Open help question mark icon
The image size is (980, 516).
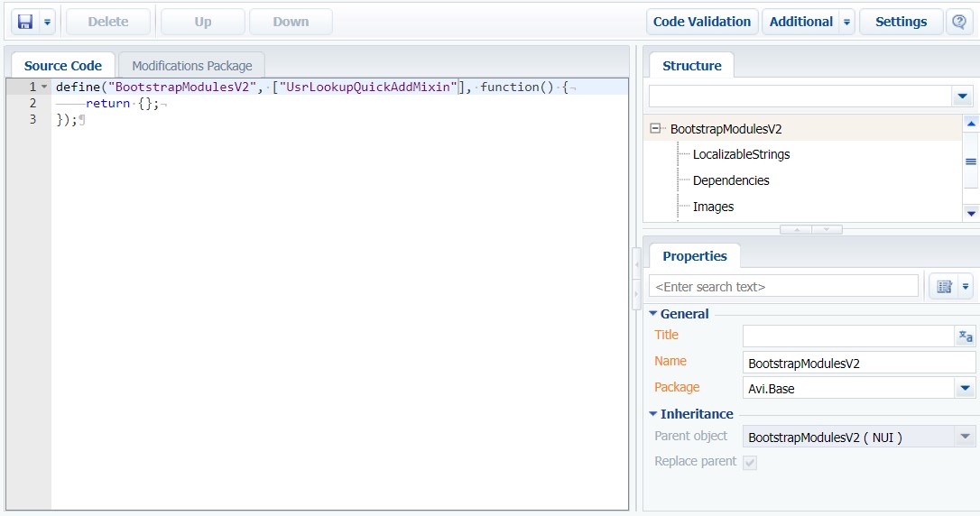tap(958, 22)
